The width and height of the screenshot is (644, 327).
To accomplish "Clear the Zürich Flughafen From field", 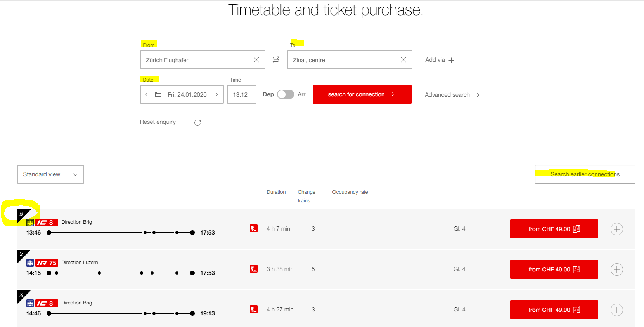I will pyautogui.click(x=256, y=60).
